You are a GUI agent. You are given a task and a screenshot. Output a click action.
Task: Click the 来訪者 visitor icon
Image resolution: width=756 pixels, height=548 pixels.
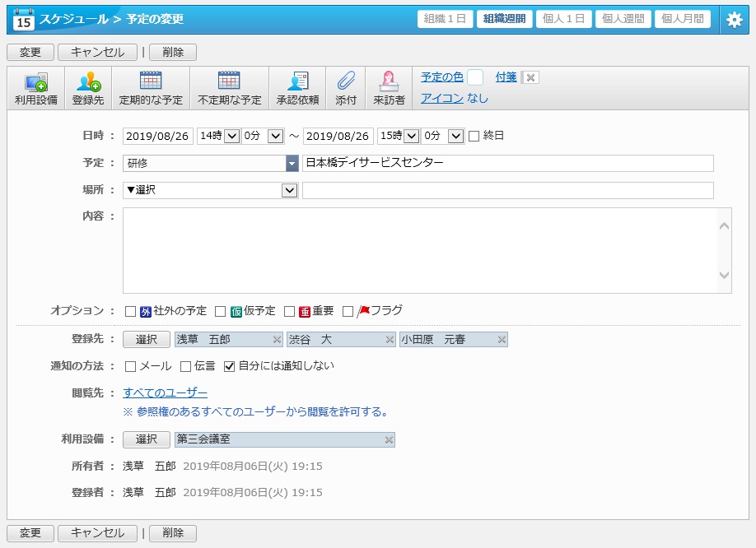point(389,89)
